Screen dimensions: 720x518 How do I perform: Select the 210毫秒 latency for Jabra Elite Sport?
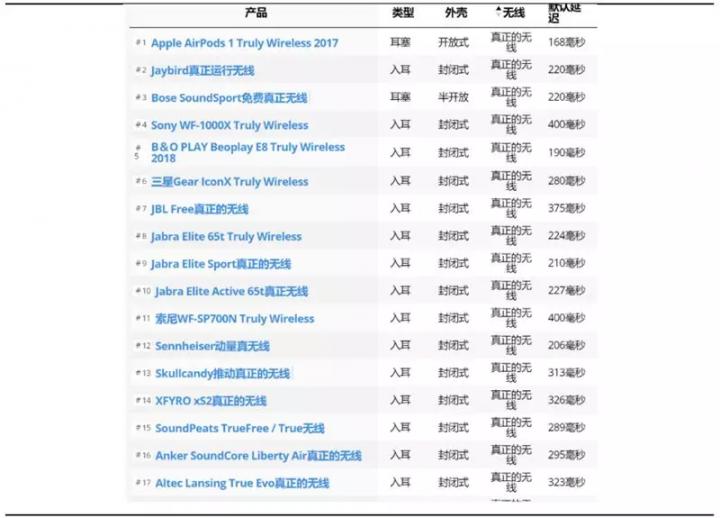[566, 263]
